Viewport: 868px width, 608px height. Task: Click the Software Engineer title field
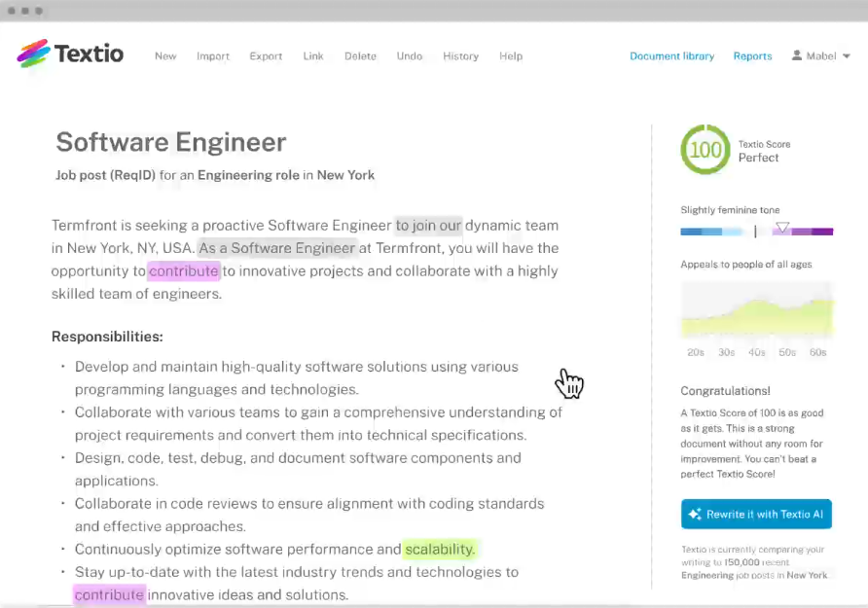click(x=171, y=142)
